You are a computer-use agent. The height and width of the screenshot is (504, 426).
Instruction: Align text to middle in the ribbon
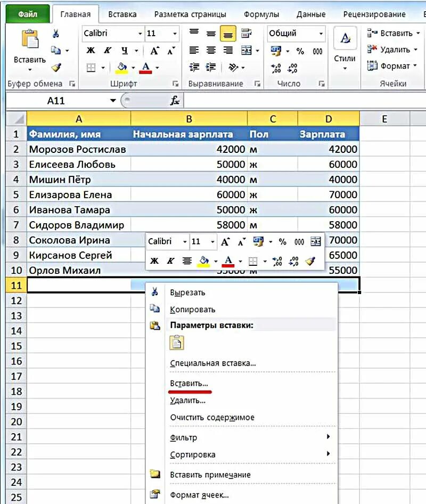coord(211,33)
